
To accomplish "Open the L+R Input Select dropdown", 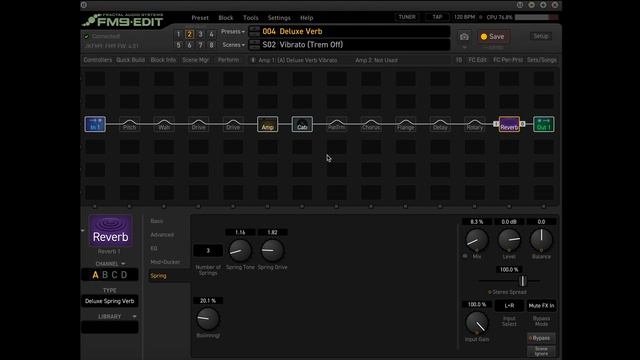I will [x=509, y=305].
